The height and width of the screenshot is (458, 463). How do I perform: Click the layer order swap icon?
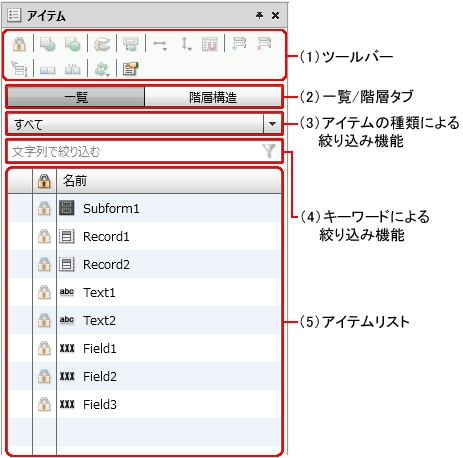pos(102,44)
